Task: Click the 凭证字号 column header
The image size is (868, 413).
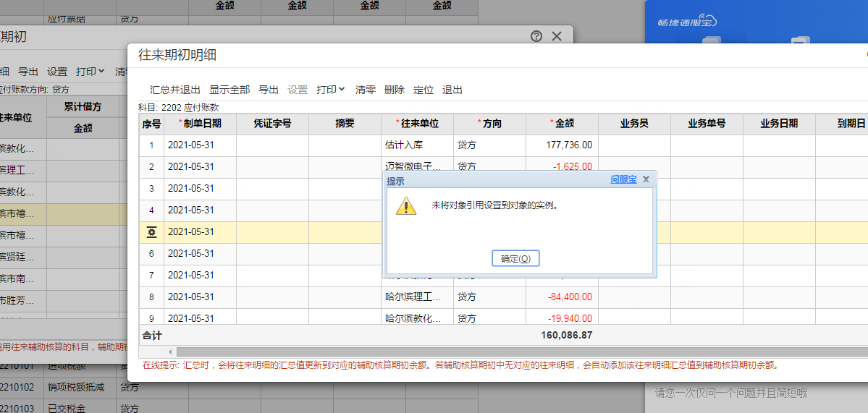Action: (272, 124)
